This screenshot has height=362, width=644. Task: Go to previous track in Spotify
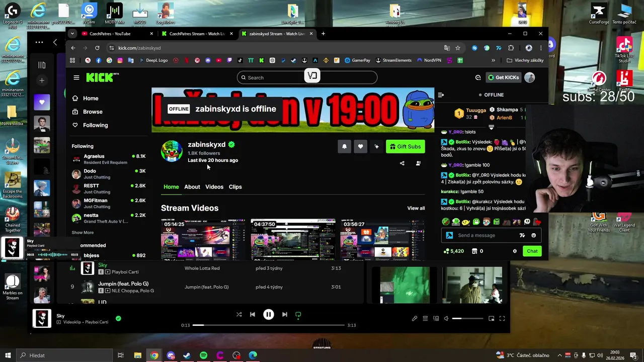[253, 315]
